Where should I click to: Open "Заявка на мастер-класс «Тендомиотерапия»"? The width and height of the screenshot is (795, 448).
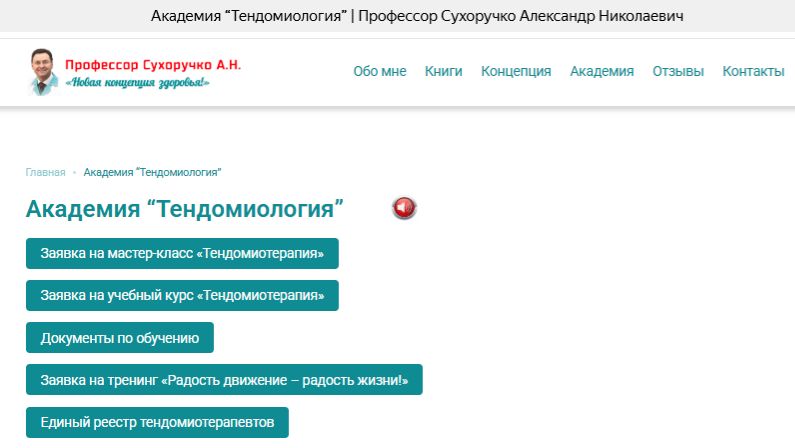point(182,254)
